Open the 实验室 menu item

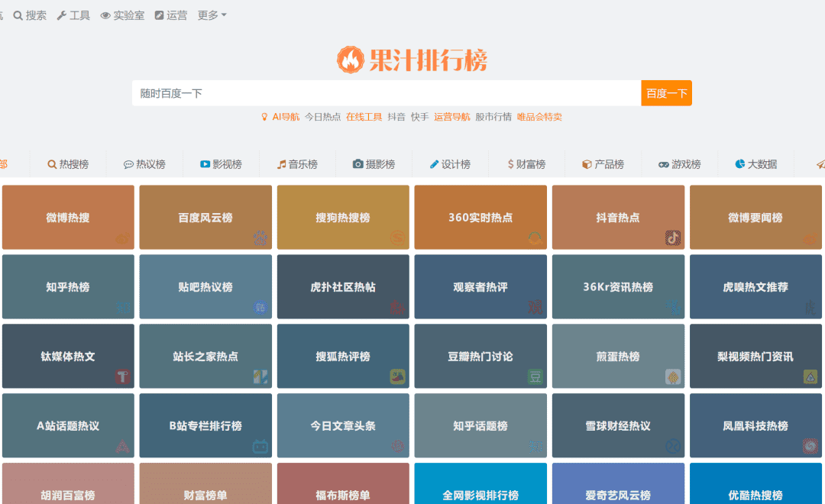pos(122,15)
